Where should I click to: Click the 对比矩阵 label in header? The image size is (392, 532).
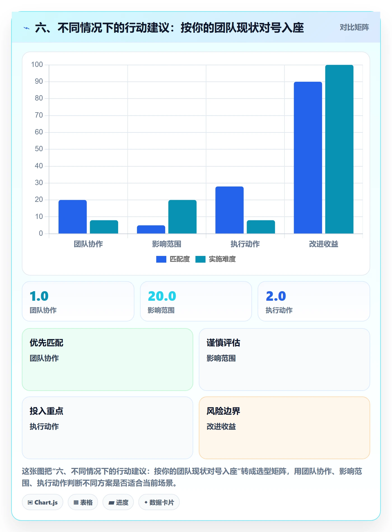pyautogui.click(x=354, y=27)
